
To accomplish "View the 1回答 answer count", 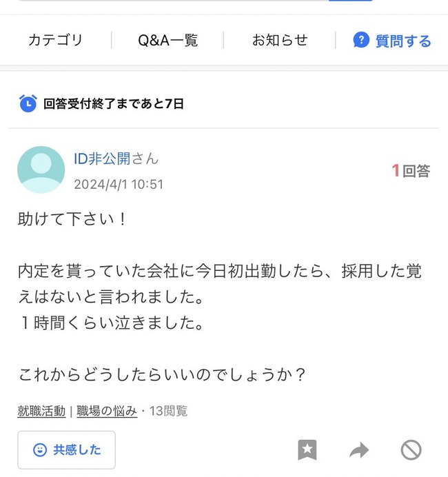I will [x=411, y=170].
